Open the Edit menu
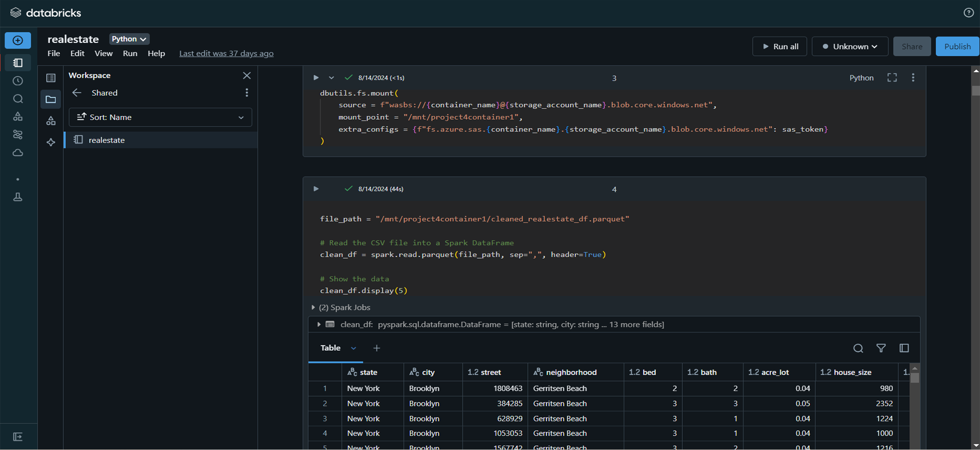Screen dimensions: 980x450 77,53
